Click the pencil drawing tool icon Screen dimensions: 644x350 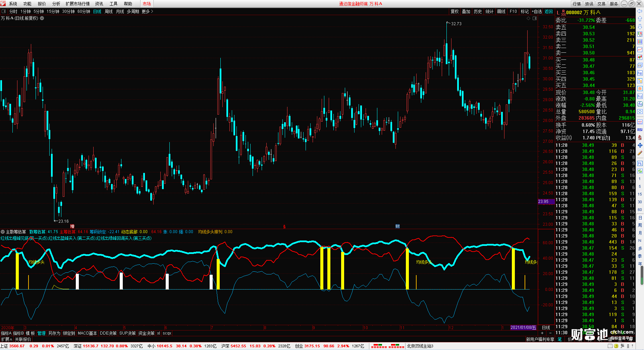(x=640, y=153)
